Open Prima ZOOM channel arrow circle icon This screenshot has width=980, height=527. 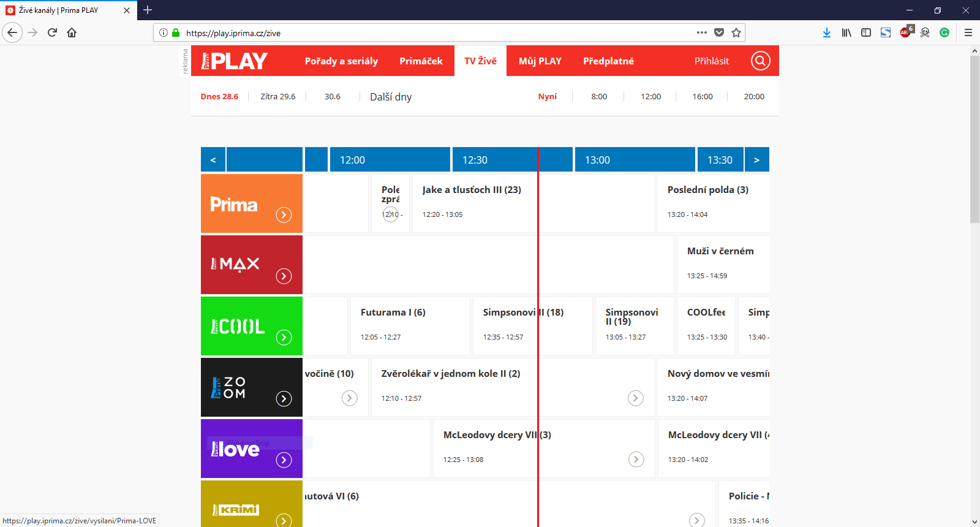[x=284, y=398]
